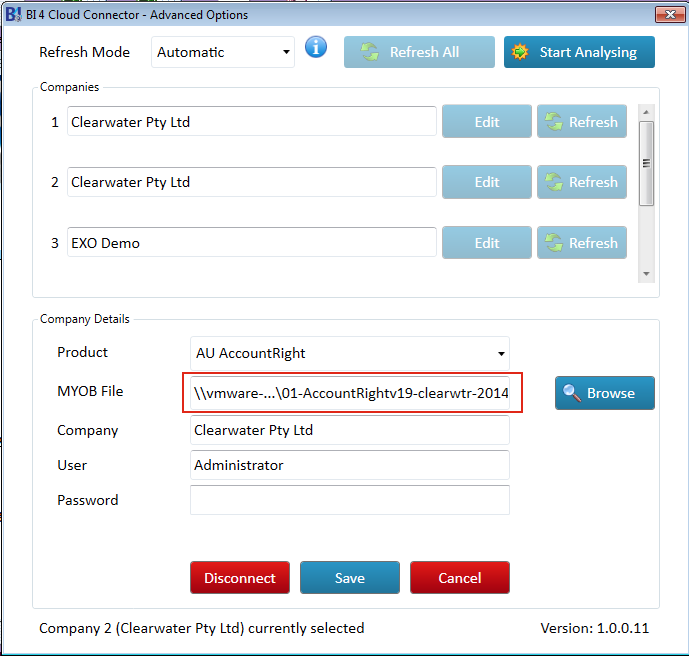689x656 pixels.
Task: Click the Companies list scrollbar thumb
Action: [646, 163]
